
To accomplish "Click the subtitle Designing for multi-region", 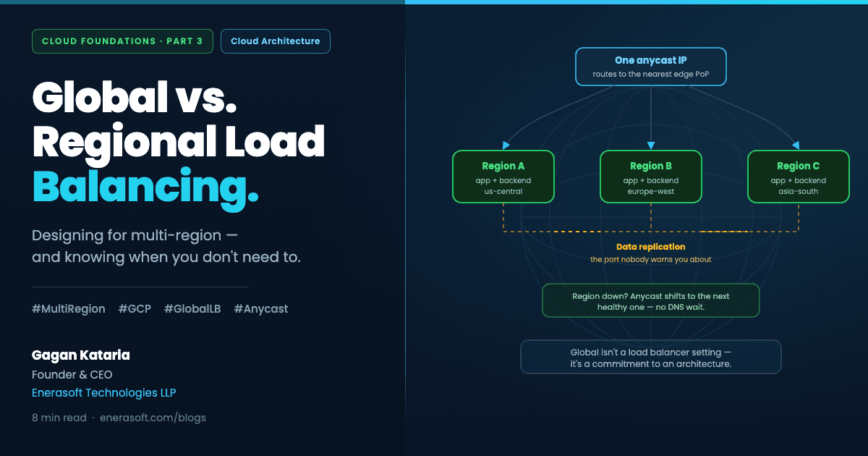I will click(x=135, y=235).
